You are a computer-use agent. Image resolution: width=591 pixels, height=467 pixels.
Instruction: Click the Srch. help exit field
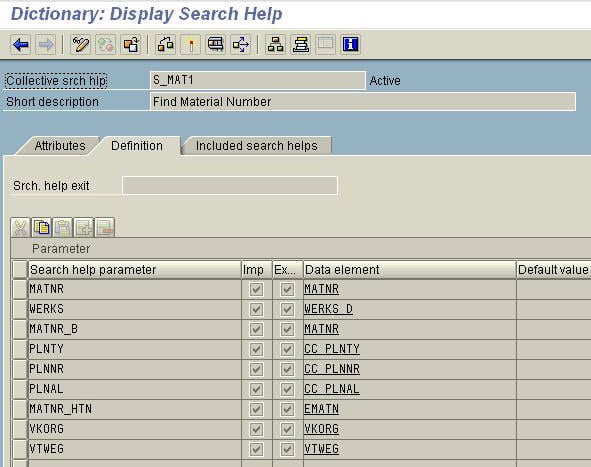click(x=230, y=186)
